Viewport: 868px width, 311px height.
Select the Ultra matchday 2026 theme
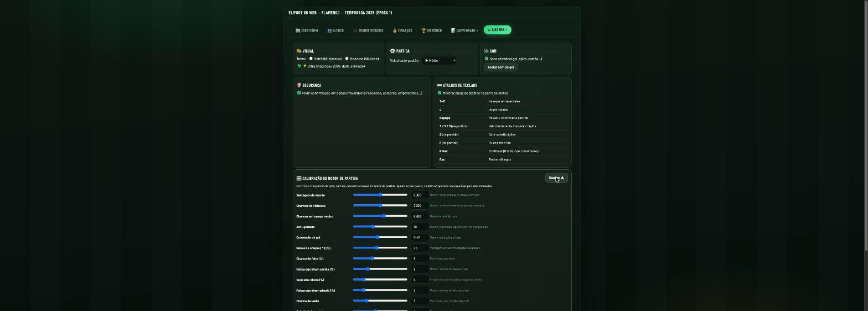pyautogui.click(x=299, y=66)
